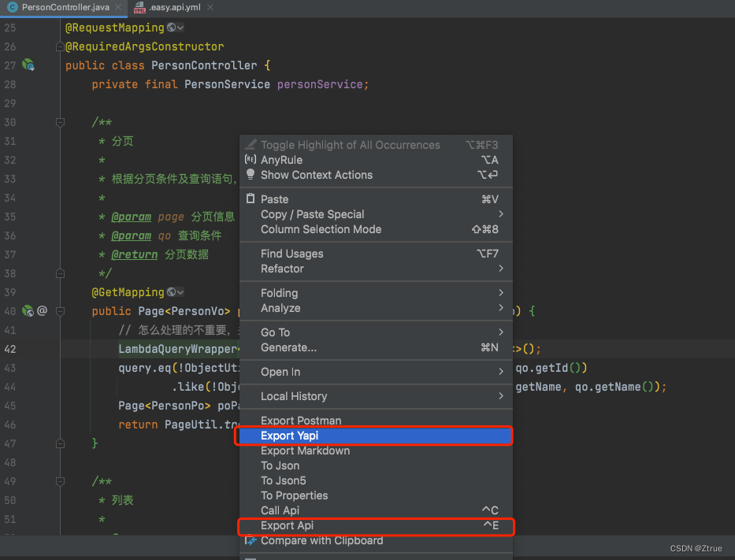Screen dimensions: 735x560
Task: Select Export Postman
Action: 376,421
